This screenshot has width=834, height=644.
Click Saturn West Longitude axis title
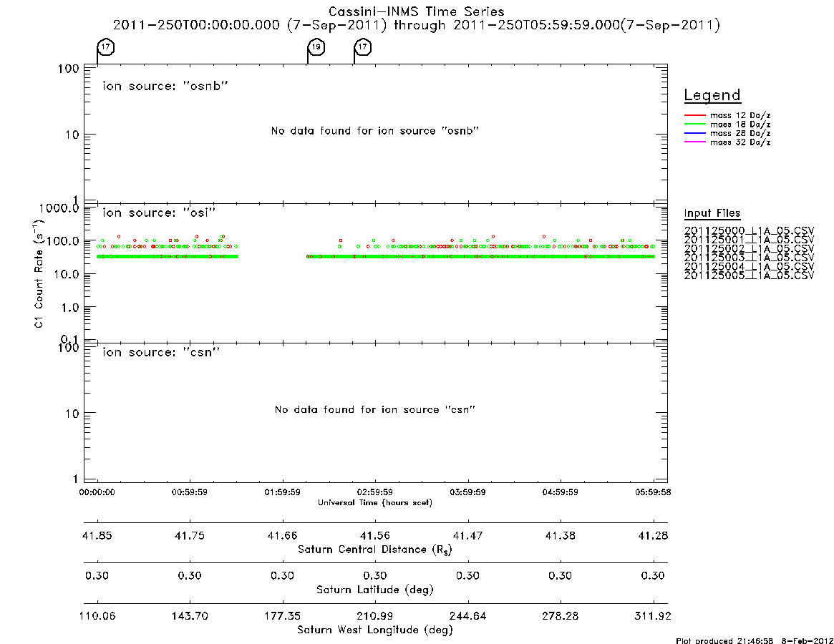(375, 630)
